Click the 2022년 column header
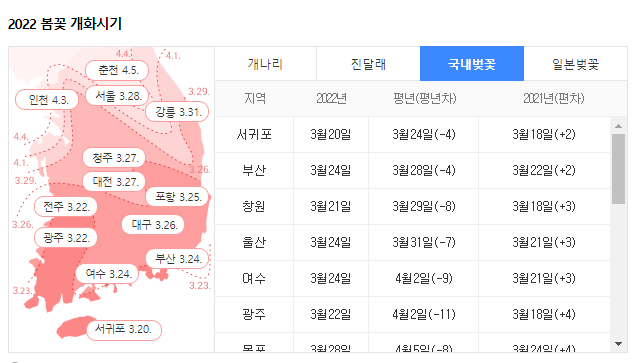Screen dimensions: 641x363 [x=331, y=99]
